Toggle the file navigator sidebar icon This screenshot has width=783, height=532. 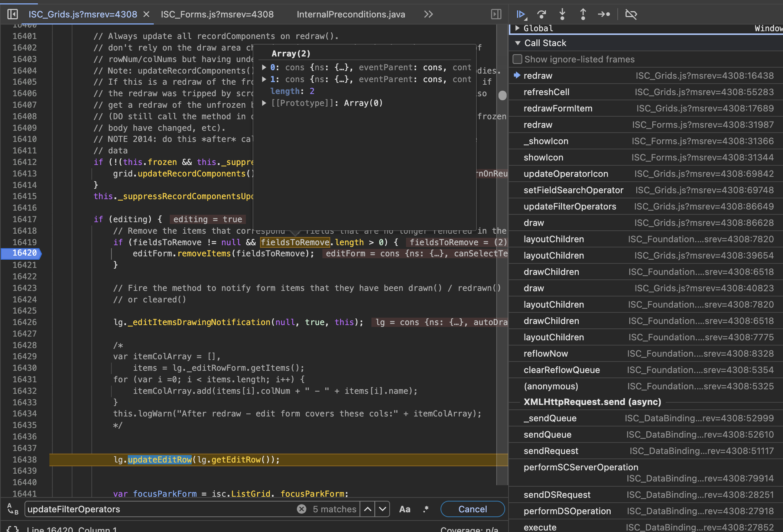tap(13, 14)
